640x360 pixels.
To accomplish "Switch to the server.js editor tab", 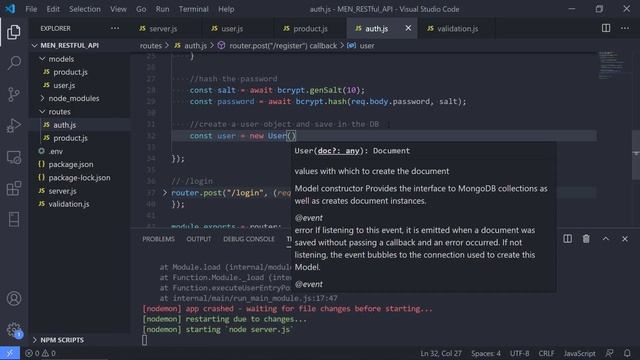I will [166, 28].
